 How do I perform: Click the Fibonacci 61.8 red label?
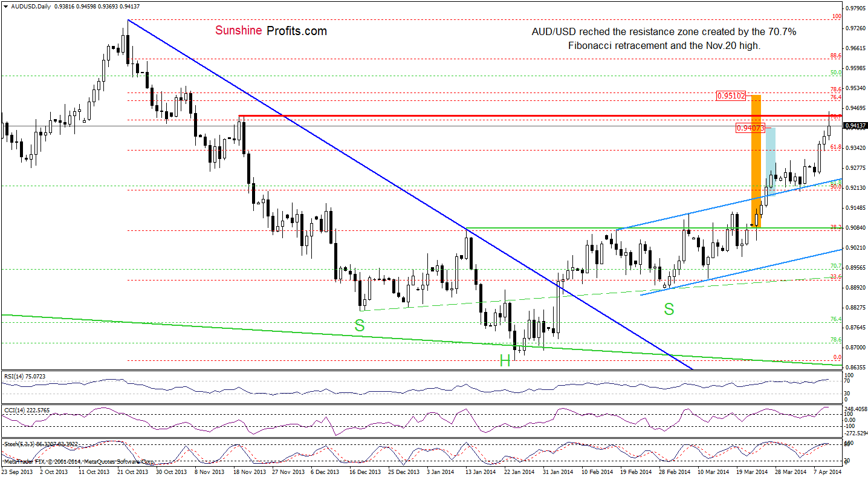tap(836, 147)
